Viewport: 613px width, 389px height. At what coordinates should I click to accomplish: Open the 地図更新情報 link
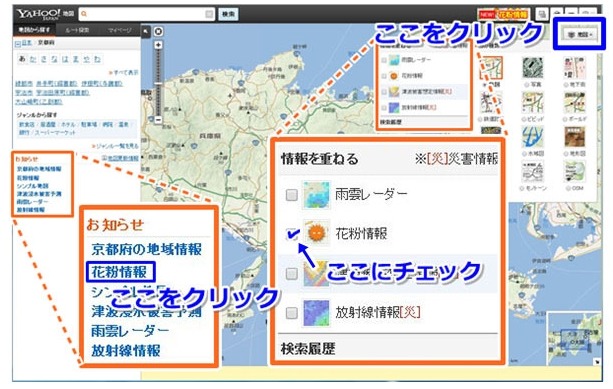pos(123,158)
